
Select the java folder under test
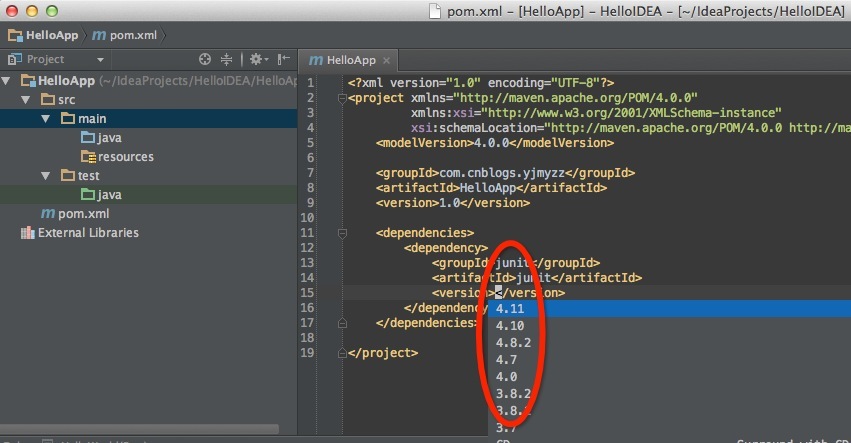click(x=101, y=195)
